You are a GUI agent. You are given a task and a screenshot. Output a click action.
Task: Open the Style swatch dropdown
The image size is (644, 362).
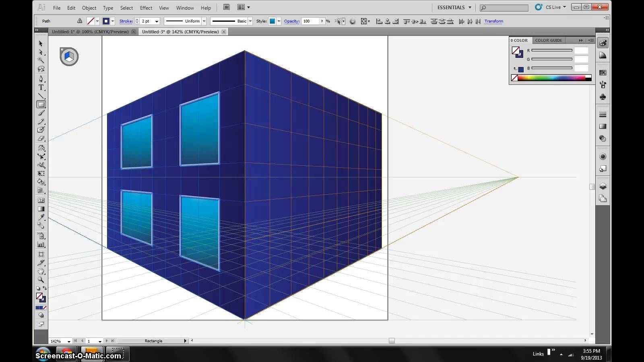pos(279,21)
